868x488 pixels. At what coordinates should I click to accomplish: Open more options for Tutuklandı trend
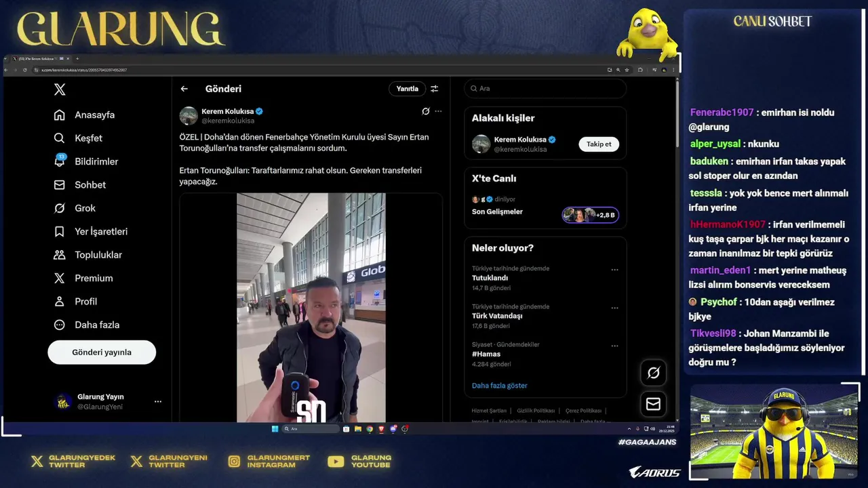point(614,270)
